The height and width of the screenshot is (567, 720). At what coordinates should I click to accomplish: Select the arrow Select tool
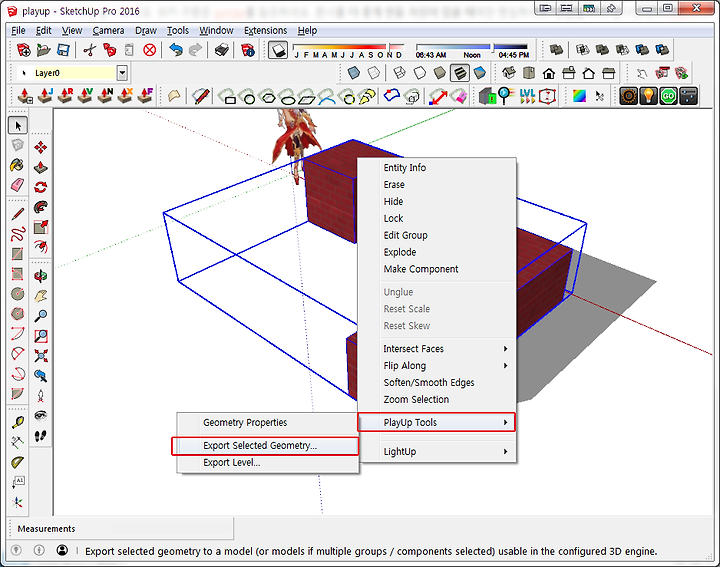tap(18, 125)
